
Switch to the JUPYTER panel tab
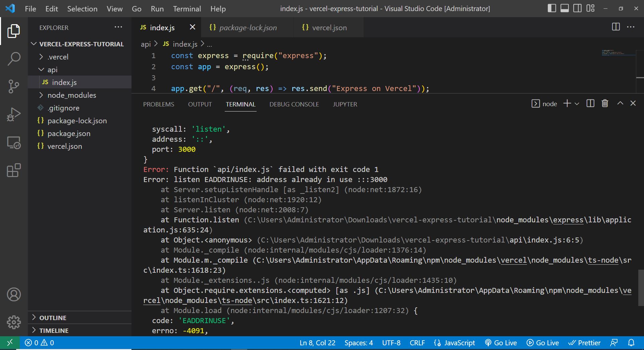tap(345, 104)
